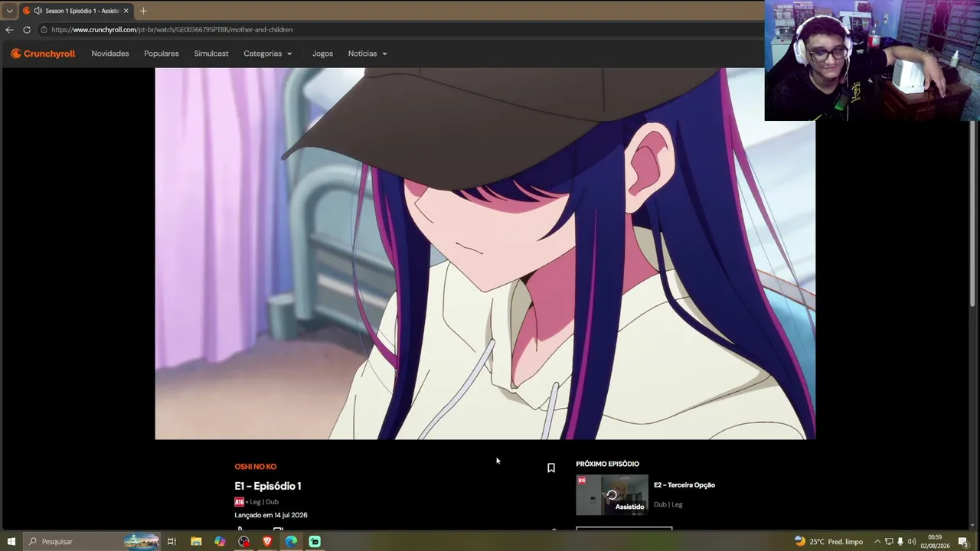Image resolution: width=980 pixels, height=551 pixels.
Task: Click the anime video player
Action: click(485, 253)
